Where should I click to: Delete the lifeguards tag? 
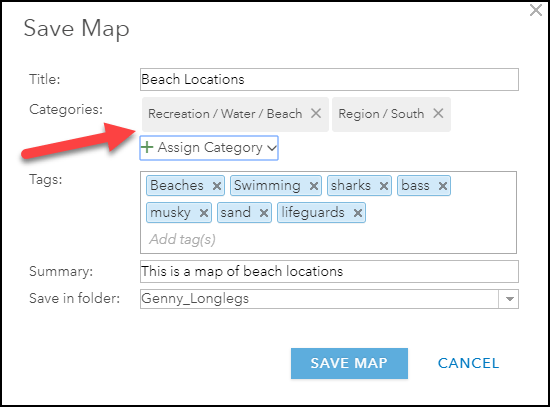coord(358,213)
